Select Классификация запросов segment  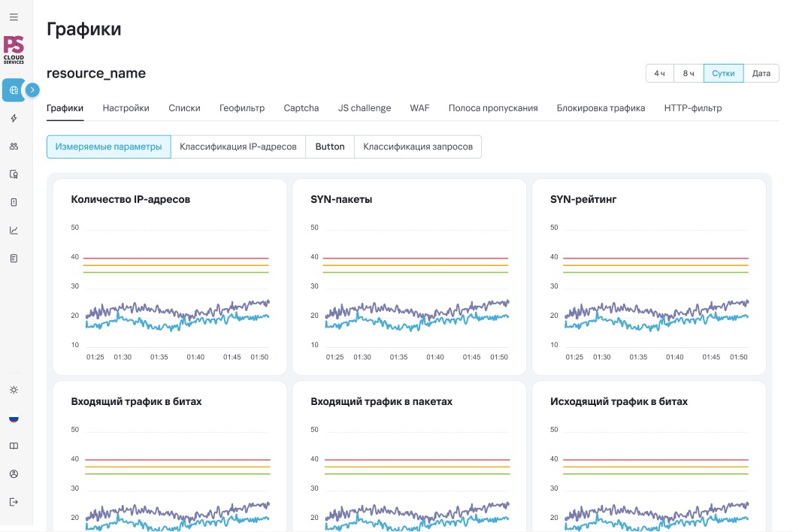[x=418, y=147]
